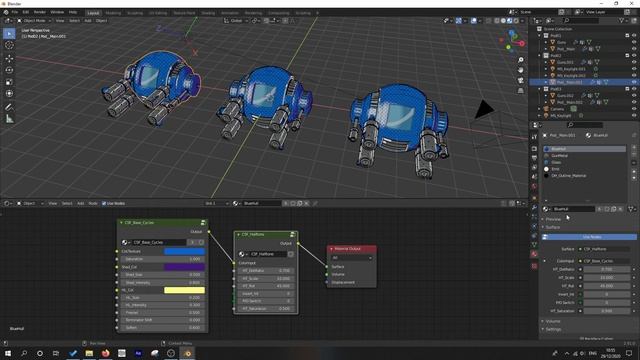Click the purple Shad_Col color swatch
Image resolution: width=640 pixels, height=360 pixels.
tap(184, 267)
